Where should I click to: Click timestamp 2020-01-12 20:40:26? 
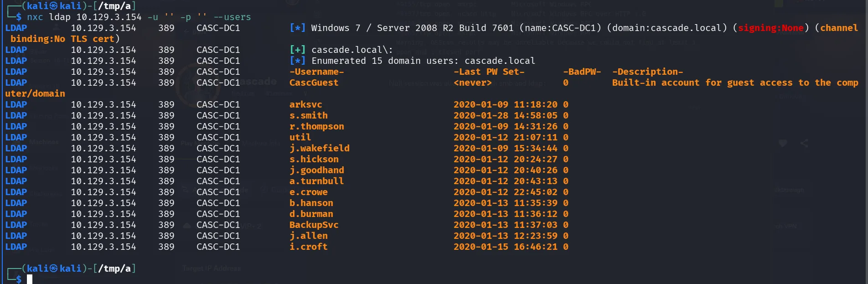point(505,170)
